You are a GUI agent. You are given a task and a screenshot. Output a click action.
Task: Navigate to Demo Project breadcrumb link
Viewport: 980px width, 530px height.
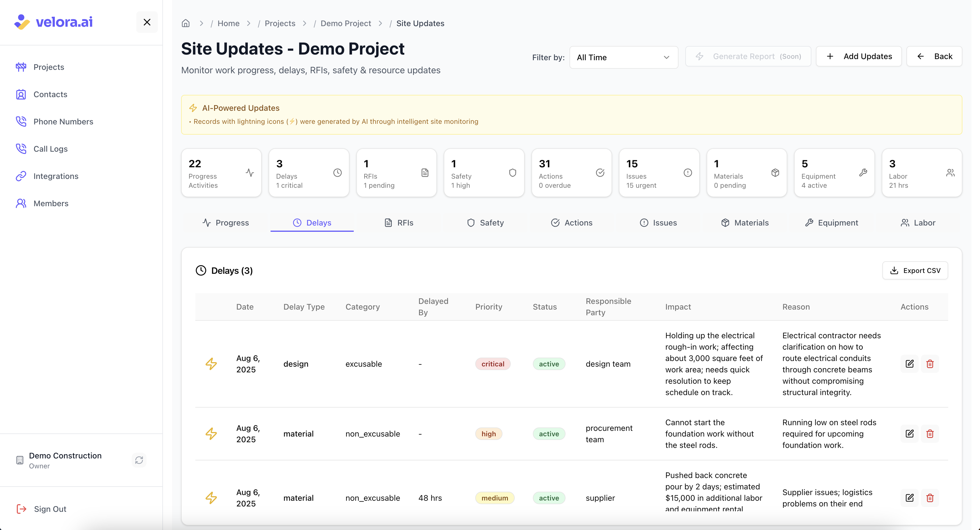pyautogui.click(x=346, y=23)
